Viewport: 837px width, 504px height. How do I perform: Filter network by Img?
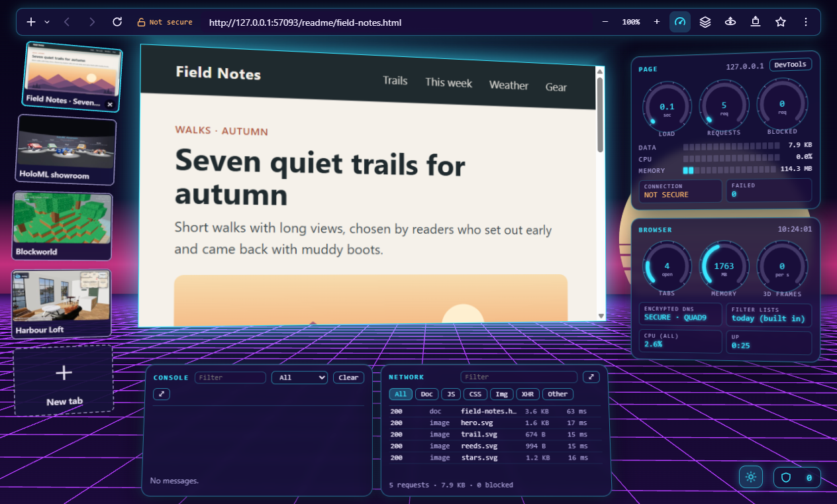pos(502,394)
